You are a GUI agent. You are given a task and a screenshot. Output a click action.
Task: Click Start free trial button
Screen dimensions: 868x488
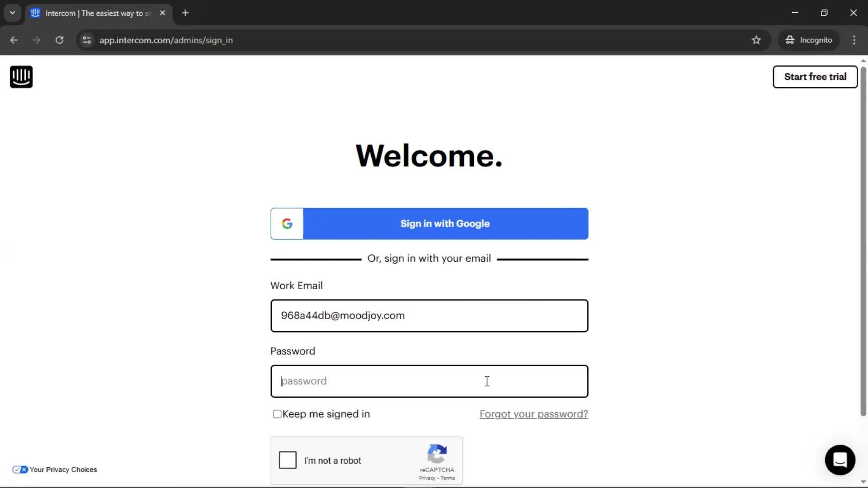[815, 77]
